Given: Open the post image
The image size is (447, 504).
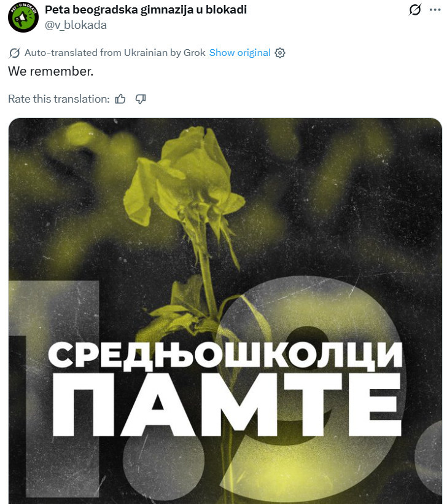Looking at the screenshot, I should tap(225, 246).
